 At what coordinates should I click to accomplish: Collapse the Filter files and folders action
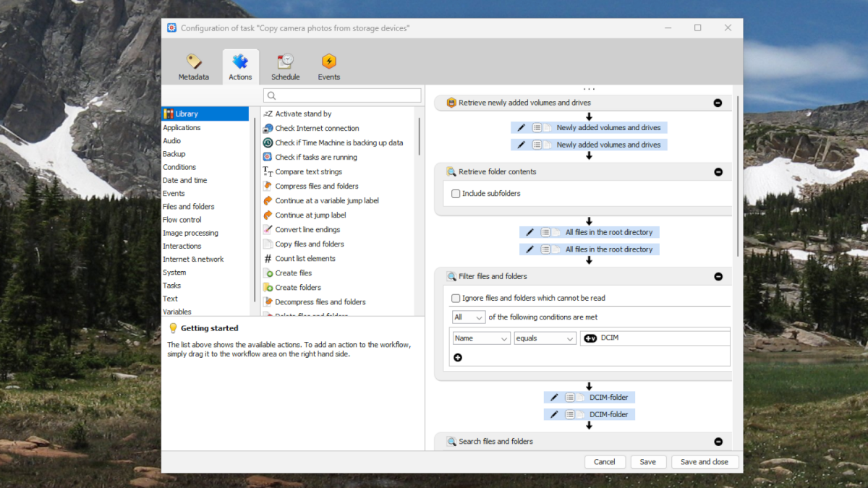(x=718, y=276)
